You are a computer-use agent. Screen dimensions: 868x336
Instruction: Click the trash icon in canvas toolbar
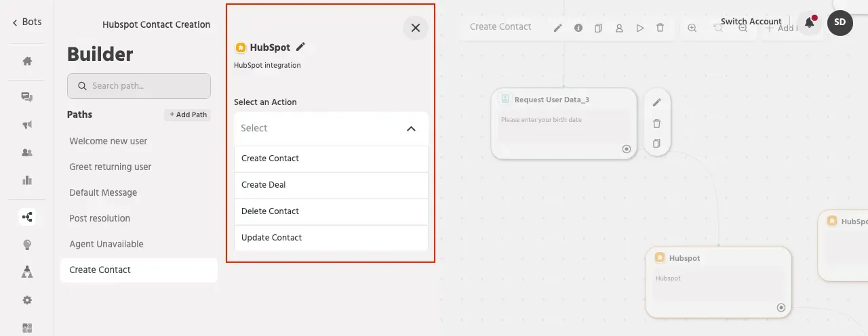coord(660,28)
